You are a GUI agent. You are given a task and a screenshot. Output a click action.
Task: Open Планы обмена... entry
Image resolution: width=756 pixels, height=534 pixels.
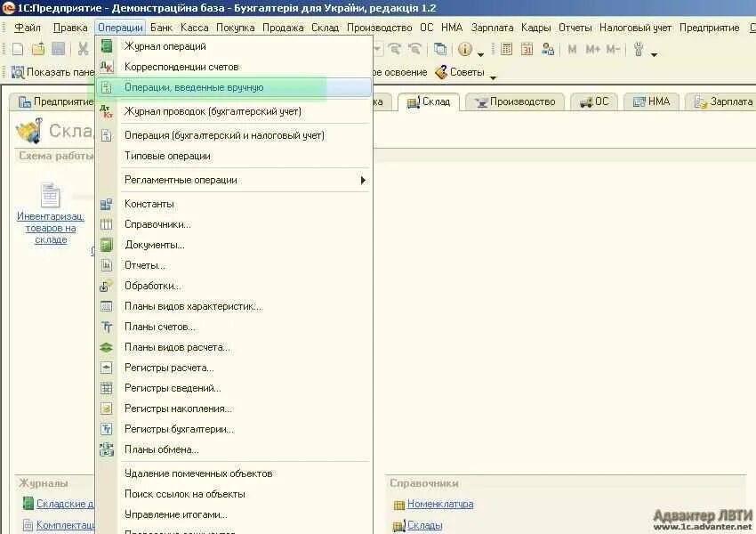(234, 449)
